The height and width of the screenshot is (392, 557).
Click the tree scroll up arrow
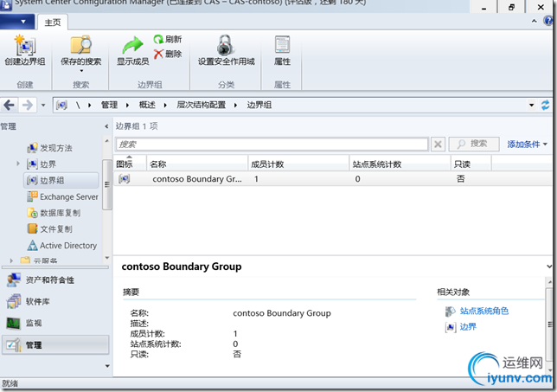tap(107, 141)
